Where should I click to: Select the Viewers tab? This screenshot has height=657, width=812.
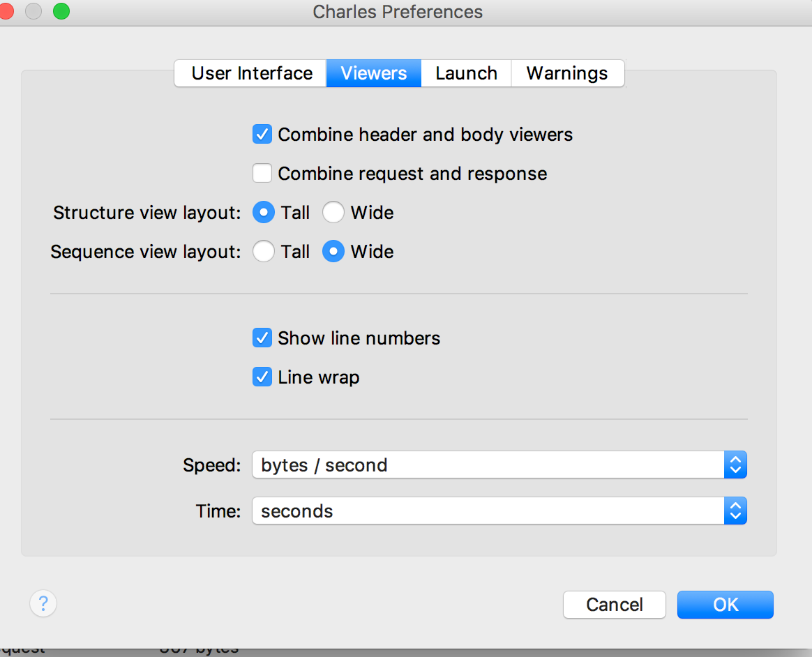coord(374,73)
